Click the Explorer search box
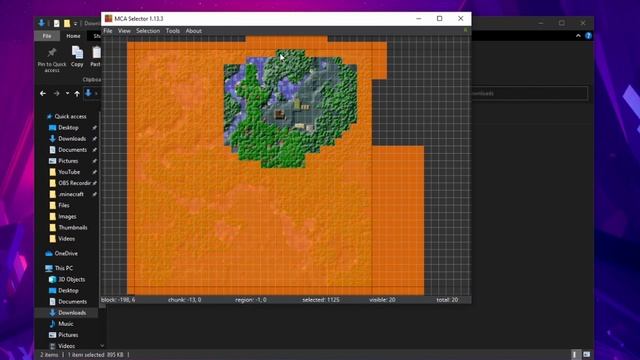 [529, 93]
